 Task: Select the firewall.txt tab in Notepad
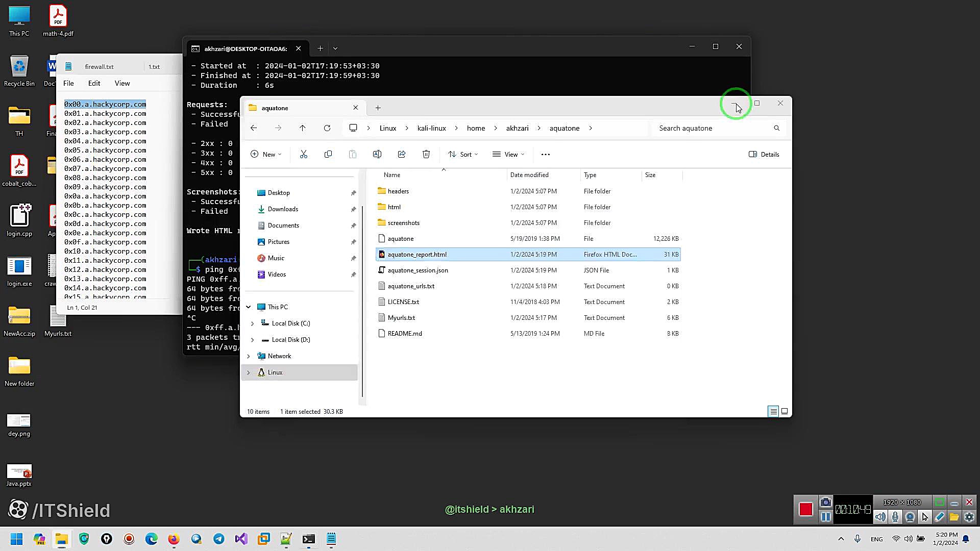click(x=99, y=67)
